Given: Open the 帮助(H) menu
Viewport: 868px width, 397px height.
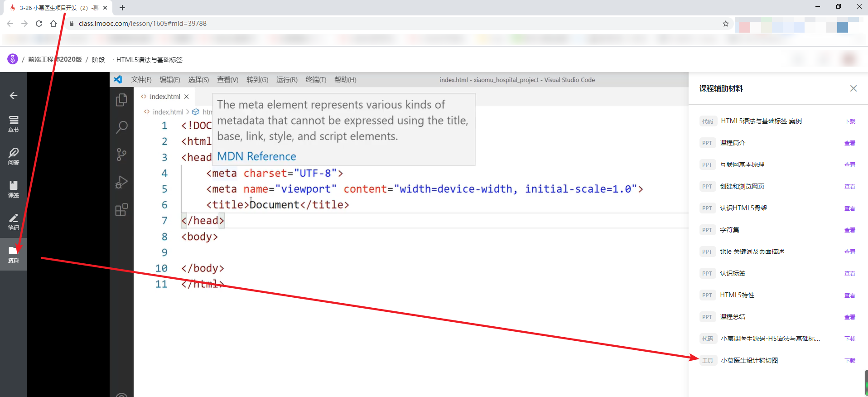Looking at the screenshot, I should pyautogui.click(x=345, y=80).
